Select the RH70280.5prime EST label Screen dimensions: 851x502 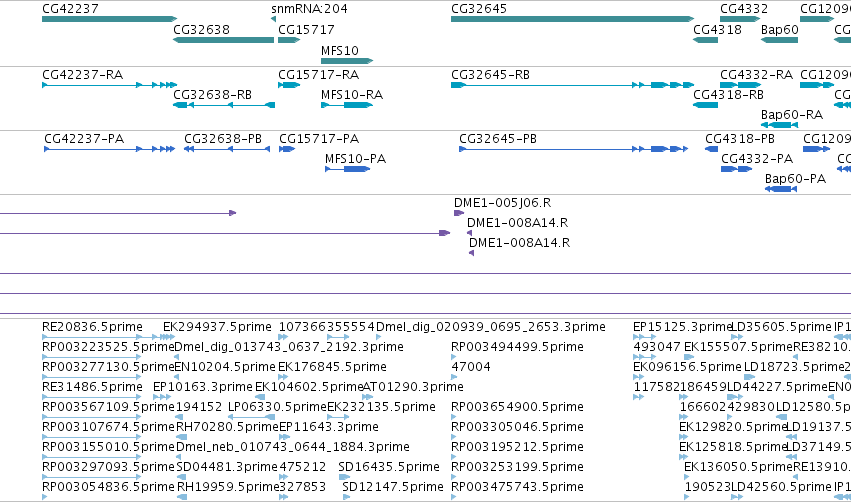(x=227, y=427)
